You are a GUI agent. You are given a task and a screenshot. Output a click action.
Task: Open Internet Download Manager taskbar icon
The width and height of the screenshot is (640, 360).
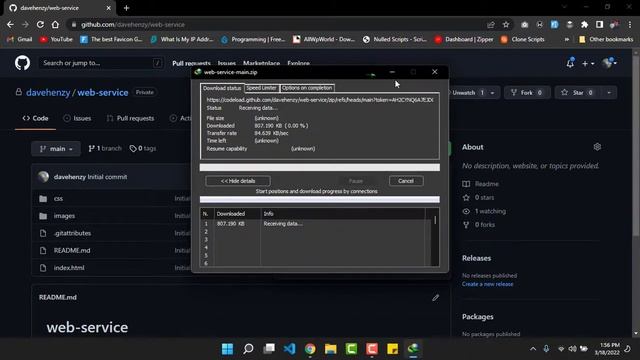click(x=413, y=349)
